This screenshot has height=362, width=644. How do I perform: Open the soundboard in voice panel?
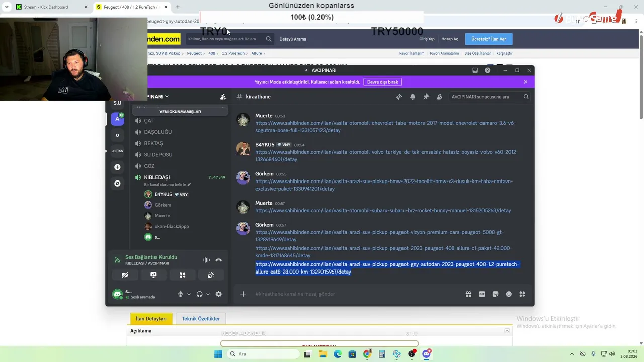pos(211,275)
